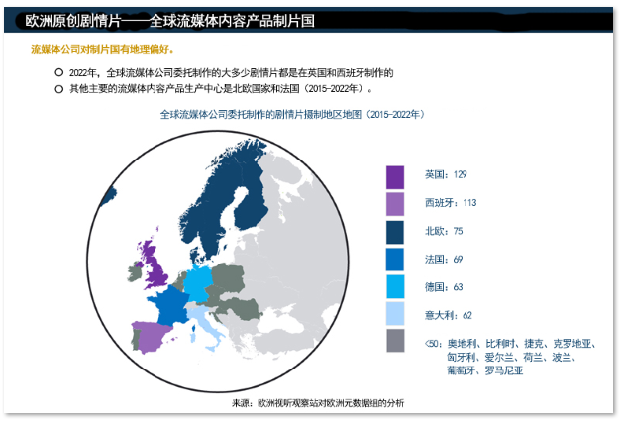Click the second bullet circle about 其他主要
The image size is (622, 429).
pos(58,89)
